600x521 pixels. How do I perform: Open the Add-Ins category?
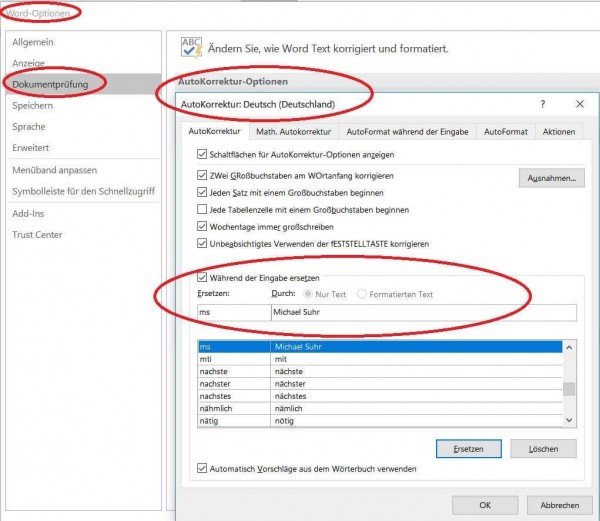click(28, 213)
